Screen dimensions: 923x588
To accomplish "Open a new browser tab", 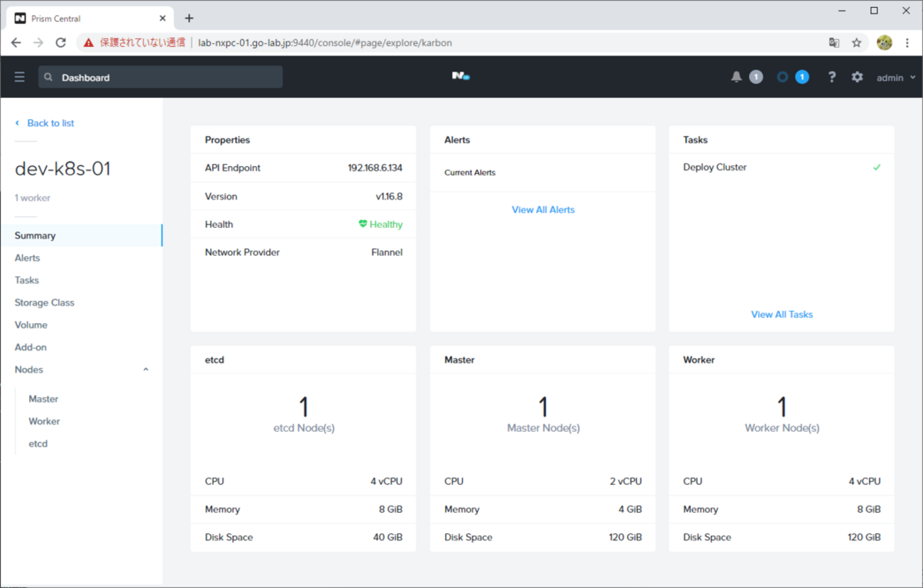I will click(189, 18).
